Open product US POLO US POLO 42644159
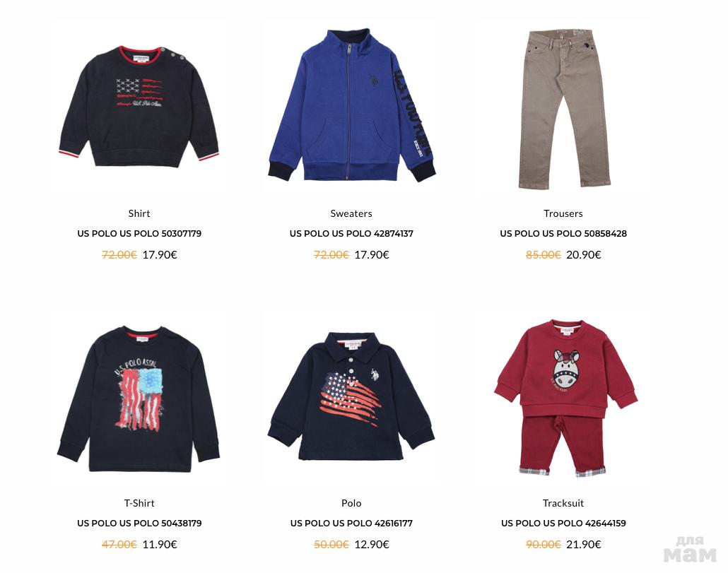Image resolution: width=728 pixels, height=573 pixels. pyautogui.click(x=563, y=523)
